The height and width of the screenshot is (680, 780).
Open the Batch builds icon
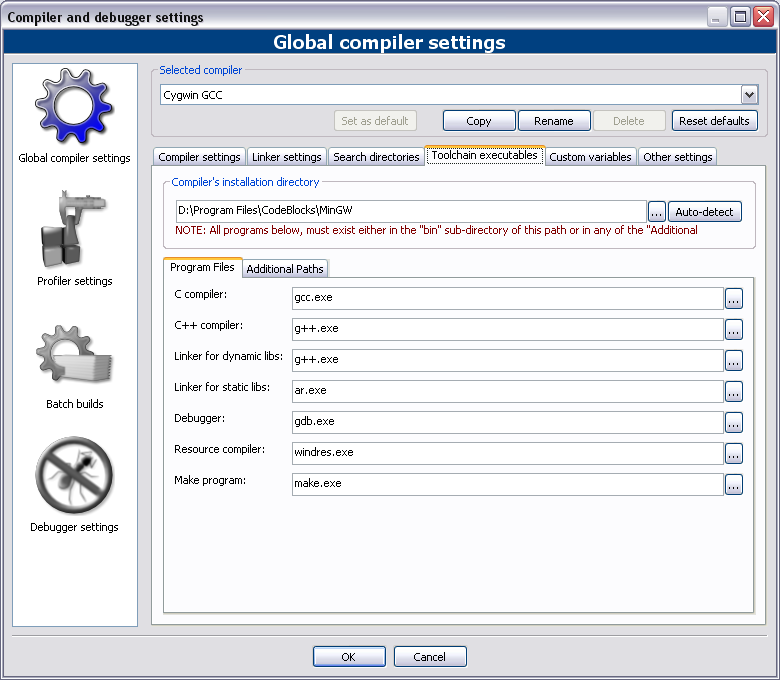pos(74,355)
